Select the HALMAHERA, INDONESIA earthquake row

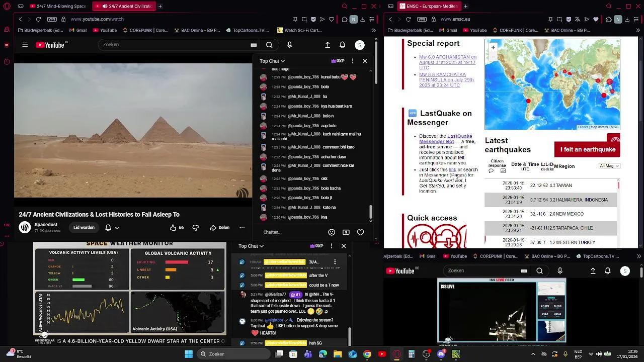click(x=550, y=200)
